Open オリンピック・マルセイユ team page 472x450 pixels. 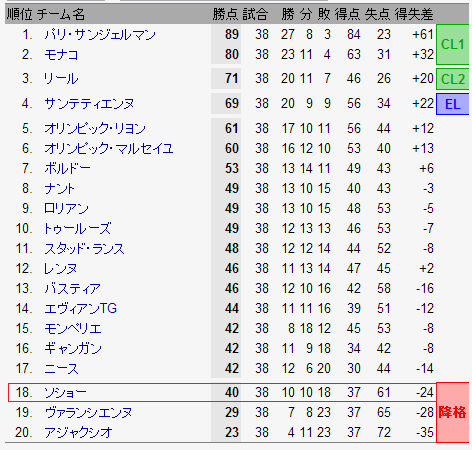(109, 149)
